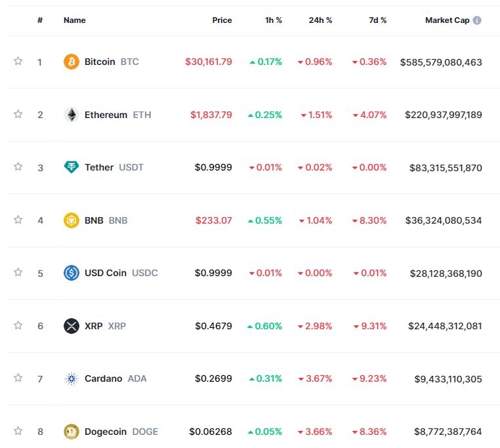Click the Ethereum diamond logo icon
Viewport: 500px width, 448px height.
click(71, 115)
